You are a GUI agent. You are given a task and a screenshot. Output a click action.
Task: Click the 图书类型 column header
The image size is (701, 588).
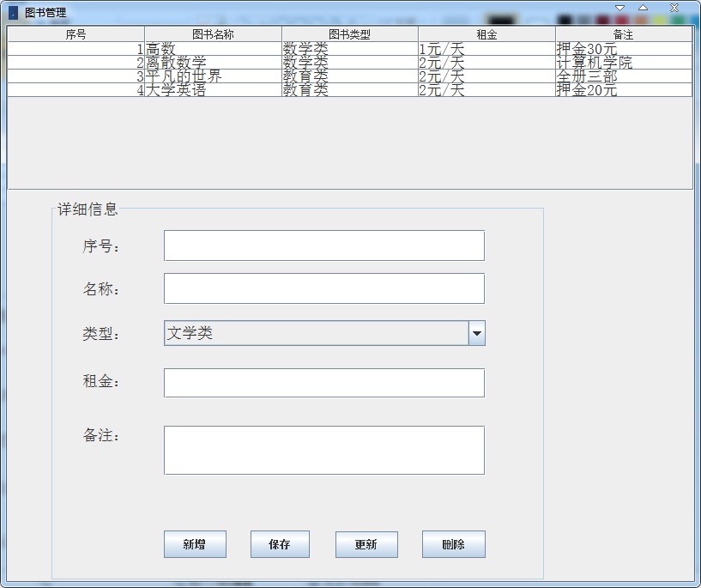pos(349,34)
